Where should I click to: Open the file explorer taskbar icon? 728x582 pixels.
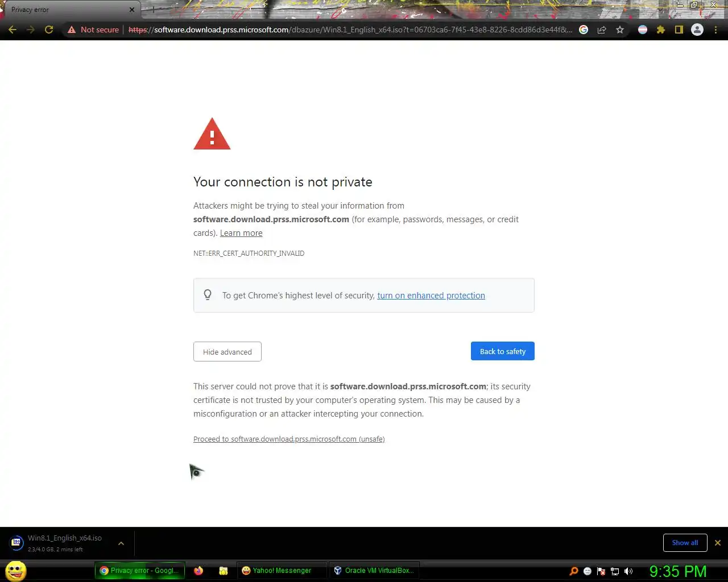(224, 571)
